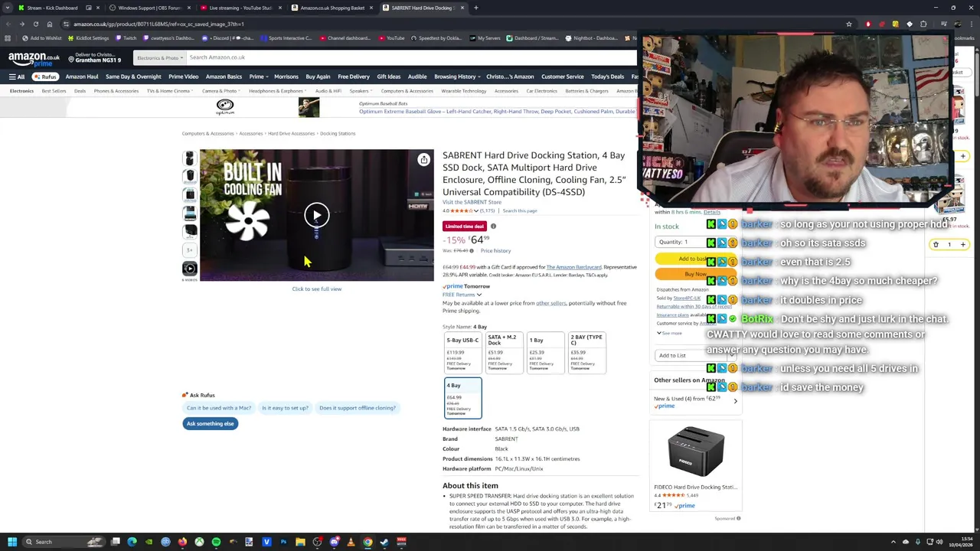Select the second product image thumbnail
This screenshot has width=980, height=551.
189,176
